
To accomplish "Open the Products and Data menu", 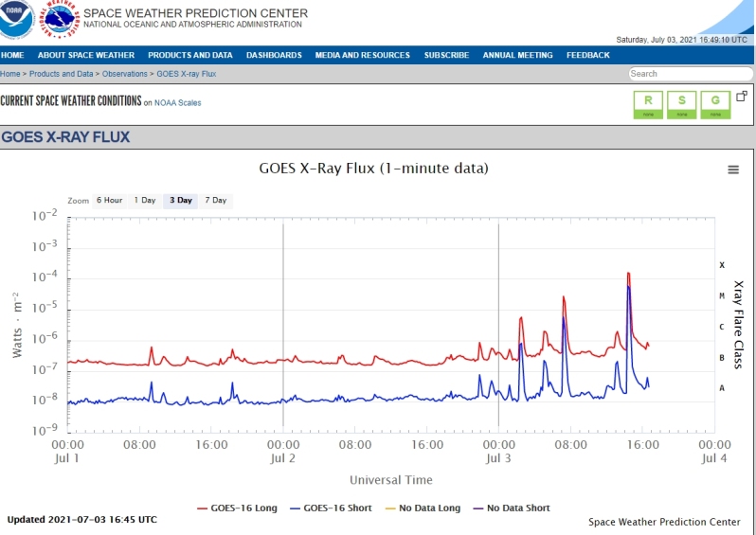I will [x=189, y=55].
